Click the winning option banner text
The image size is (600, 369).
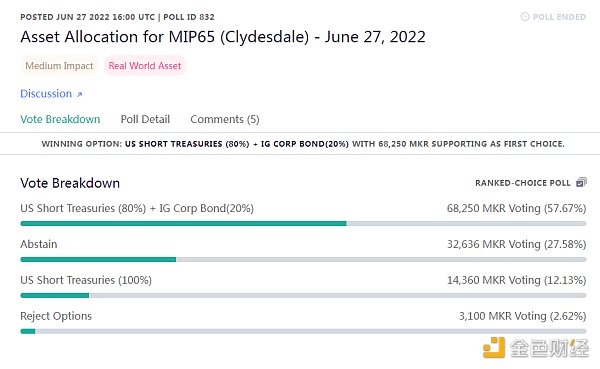[x=303, y=144]
